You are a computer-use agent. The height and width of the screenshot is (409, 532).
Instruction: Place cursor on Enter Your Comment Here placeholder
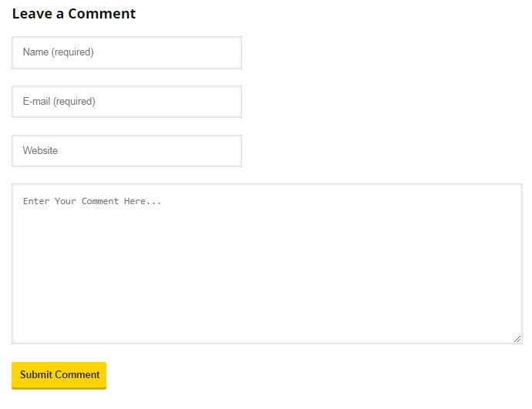[x=92, y=201]
